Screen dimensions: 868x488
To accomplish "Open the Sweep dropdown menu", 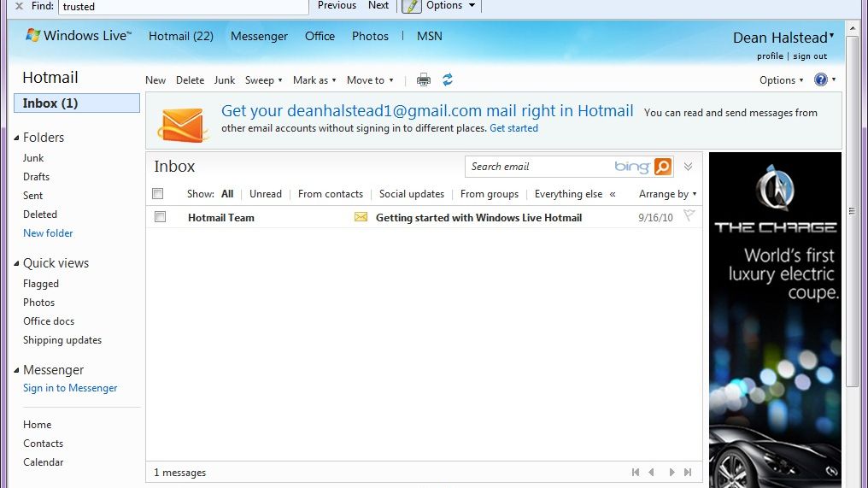I will click(x=263, y=80).
